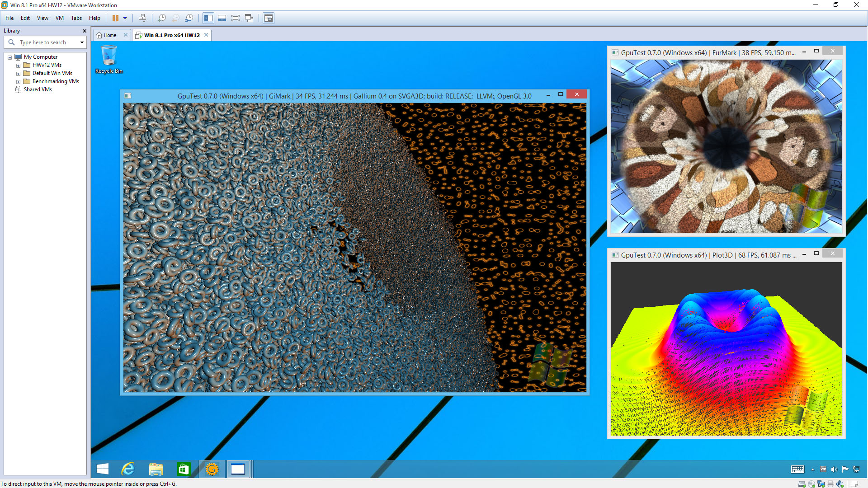Image resolution: width=868 pixels, height=488 pixels.
Task: Select Shared VMs in library
Action: tap(38, 89)
